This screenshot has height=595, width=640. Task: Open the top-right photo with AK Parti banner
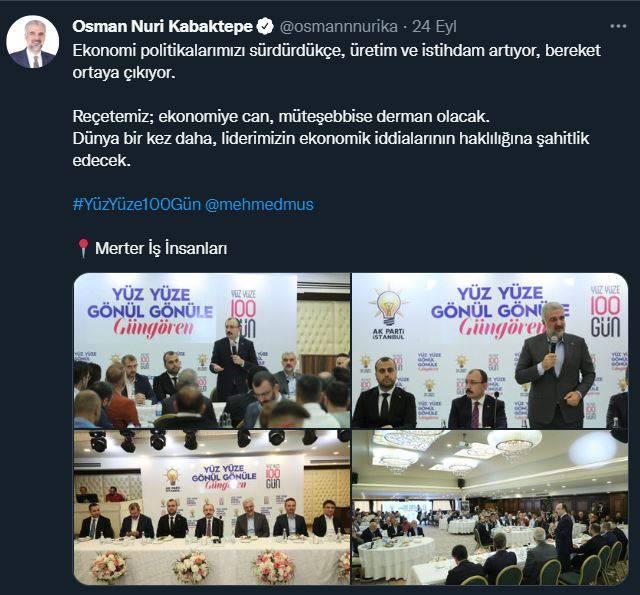[490, 351]
